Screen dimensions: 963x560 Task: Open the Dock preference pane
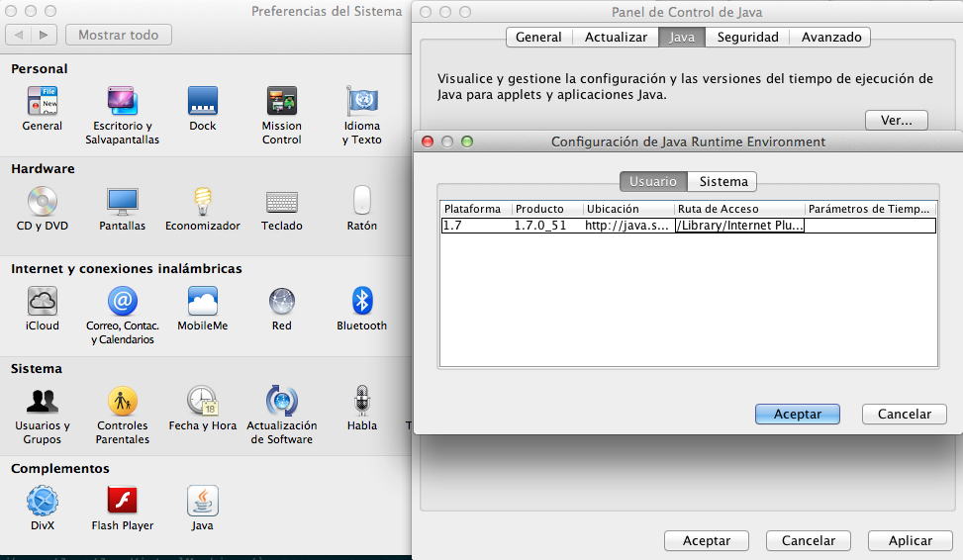203,101
